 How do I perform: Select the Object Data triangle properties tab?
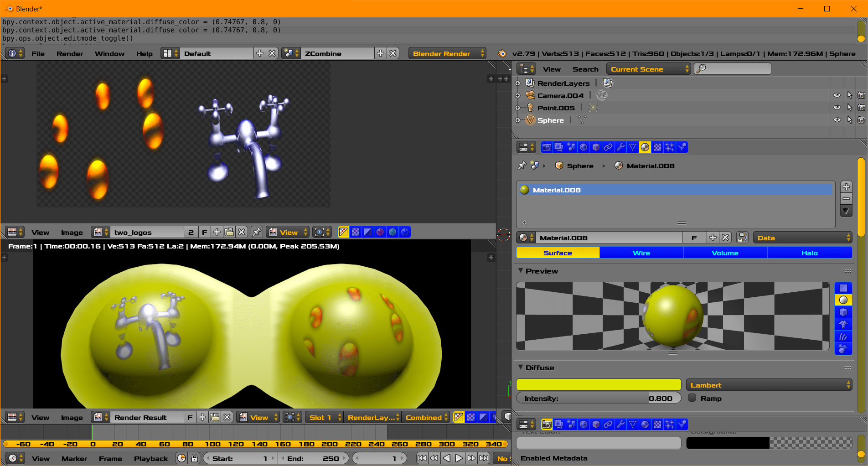point(632,147)
